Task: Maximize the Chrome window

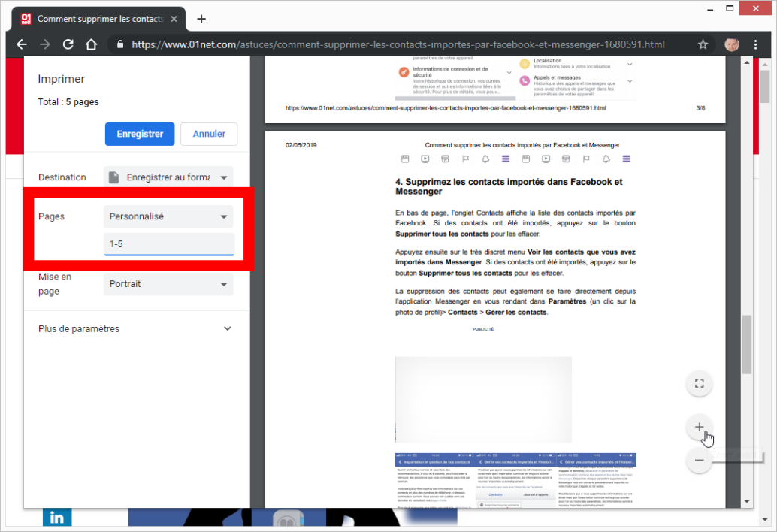Action: coord(730,8)
